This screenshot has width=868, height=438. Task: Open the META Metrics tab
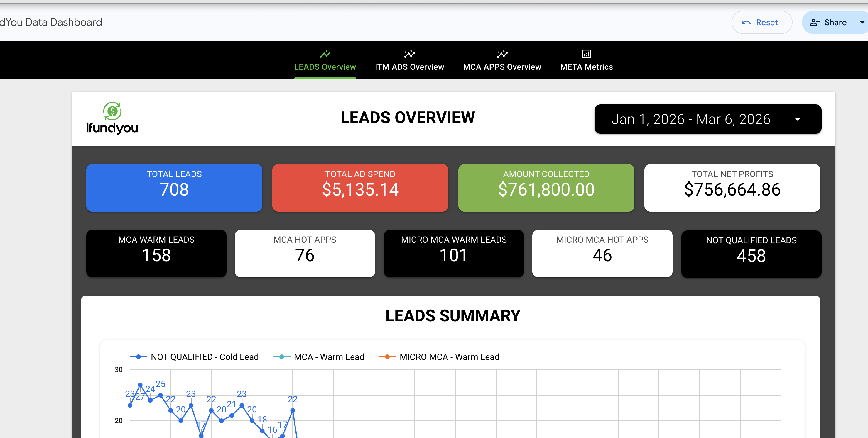(x=586, y=61)
